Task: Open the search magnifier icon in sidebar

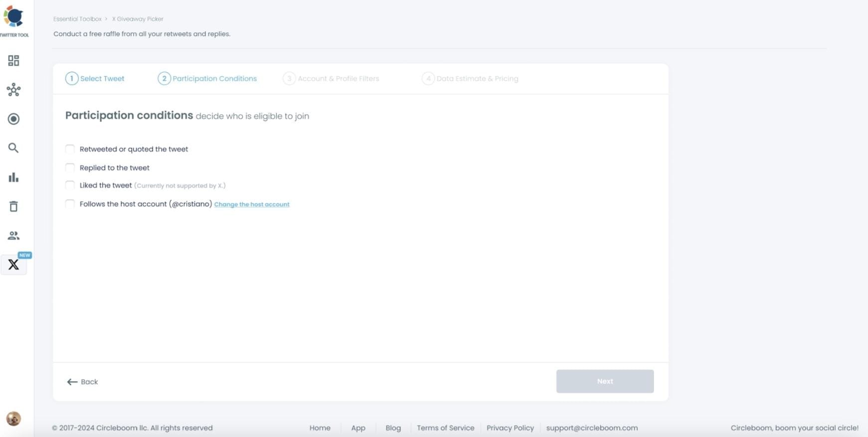Action: coord(13,148)
